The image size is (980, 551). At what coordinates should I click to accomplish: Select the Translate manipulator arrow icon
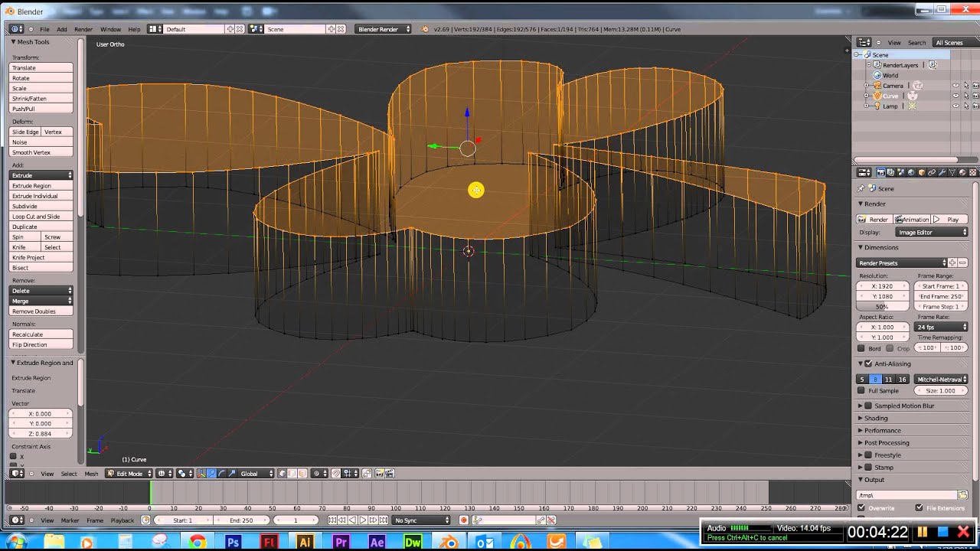pos(211,474)
